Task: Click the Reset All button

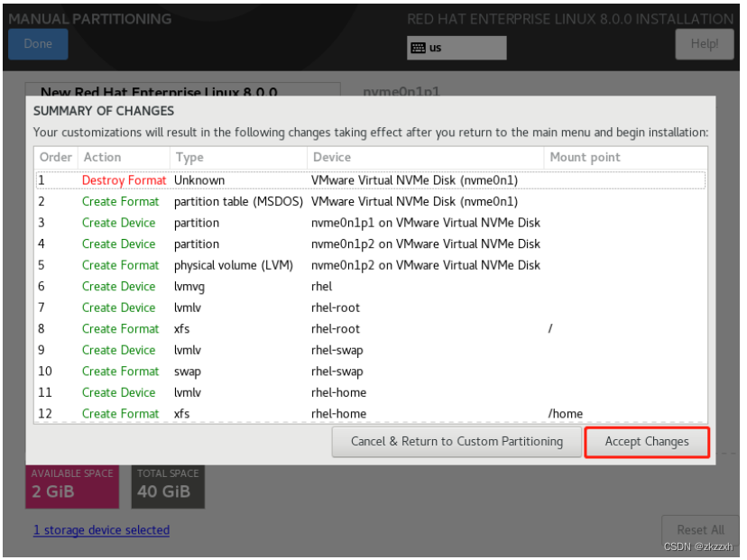Action: (x=700, y=530)
